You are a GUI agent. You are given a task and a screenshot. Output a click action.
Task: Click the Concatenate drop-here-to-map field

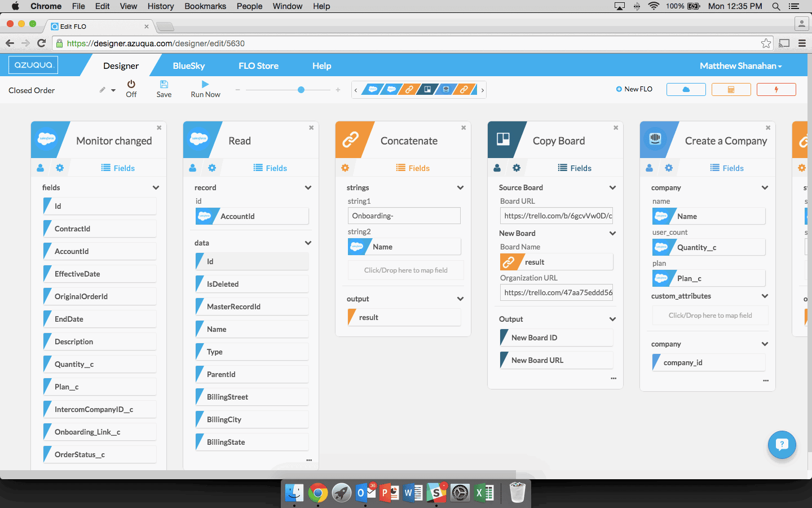(406, 270)
